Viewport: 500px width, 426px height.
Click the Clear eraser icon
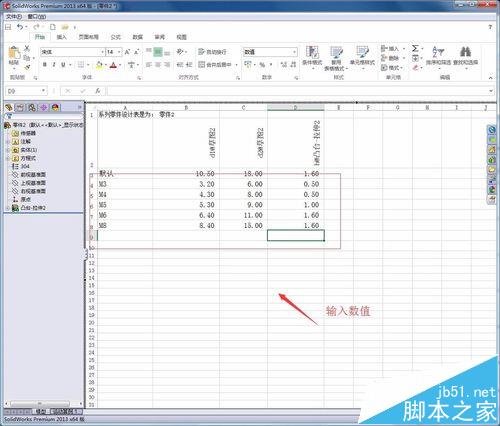click(x=415, y=68)
